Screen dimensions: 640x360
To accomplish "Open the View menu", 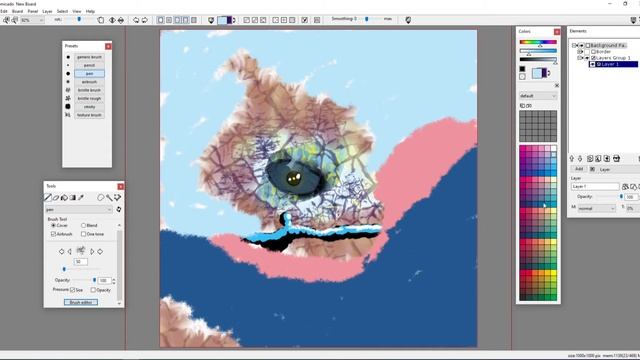I will (x=77, y=11).
